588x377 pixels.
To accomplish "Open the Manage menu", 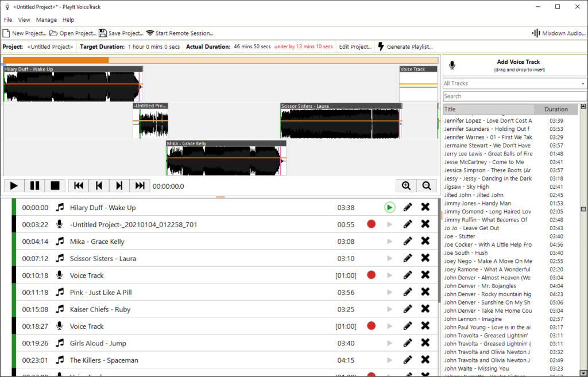I will [47, 20].
